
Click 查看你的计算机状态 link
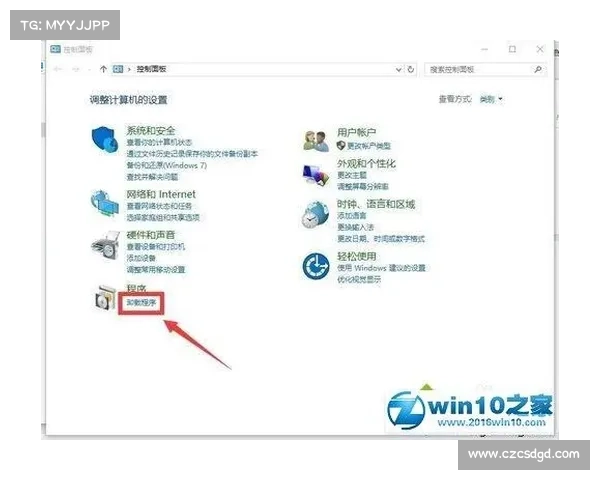(x=159, y=142)
